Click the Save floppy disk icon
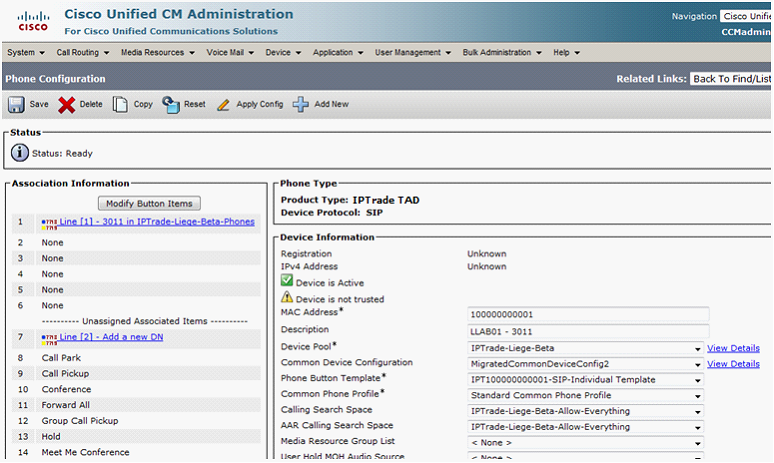 16,105
